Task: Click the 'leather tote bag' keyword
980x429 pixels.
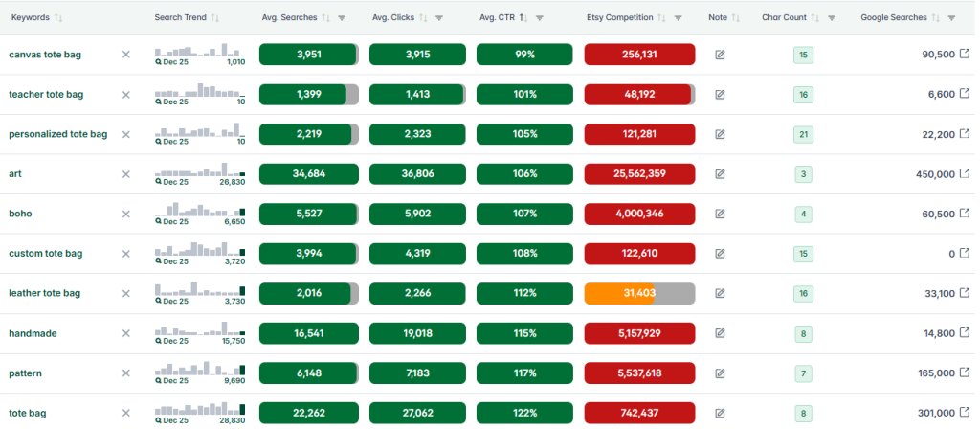Action: [x=44, y=293]
